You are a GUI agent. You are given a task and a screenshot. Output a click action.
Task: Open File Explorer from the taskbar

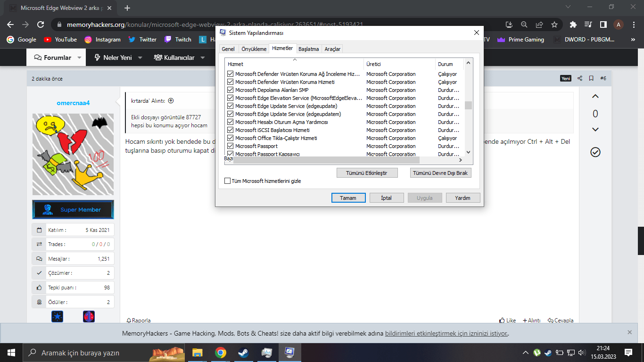pos(197,353)
